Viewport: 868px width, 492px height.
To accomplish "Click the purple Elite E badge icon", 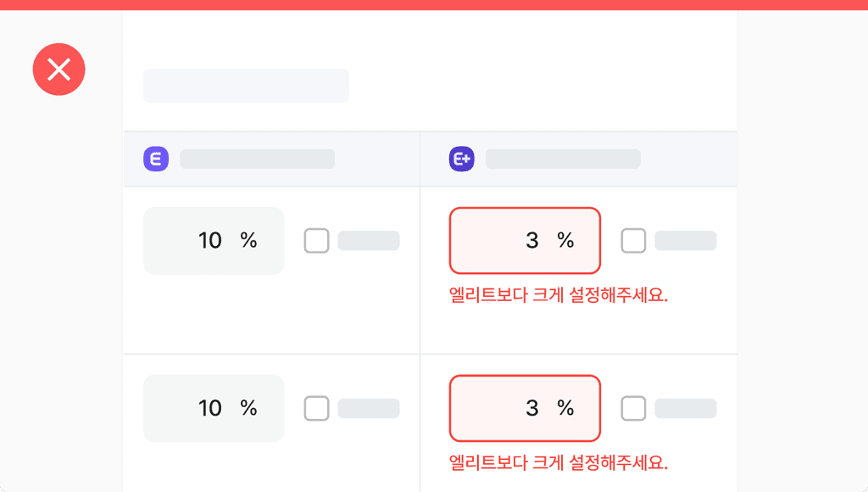I will tap(156, 159).
